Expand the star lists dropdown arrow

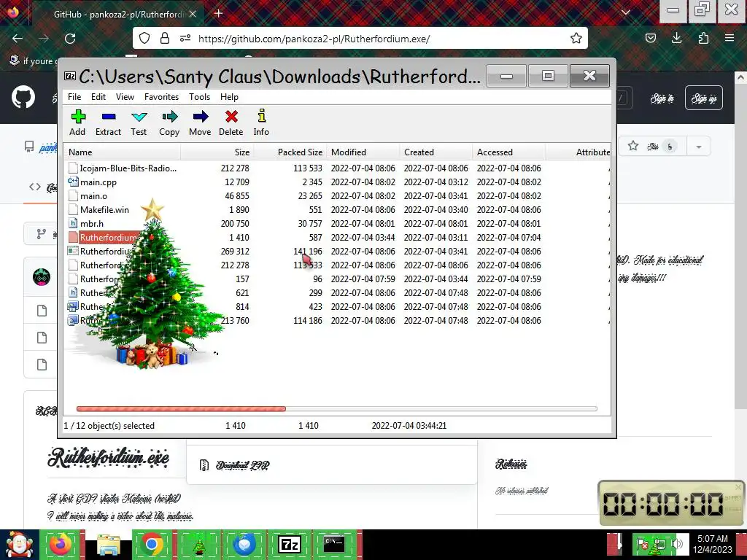(699, 147)
